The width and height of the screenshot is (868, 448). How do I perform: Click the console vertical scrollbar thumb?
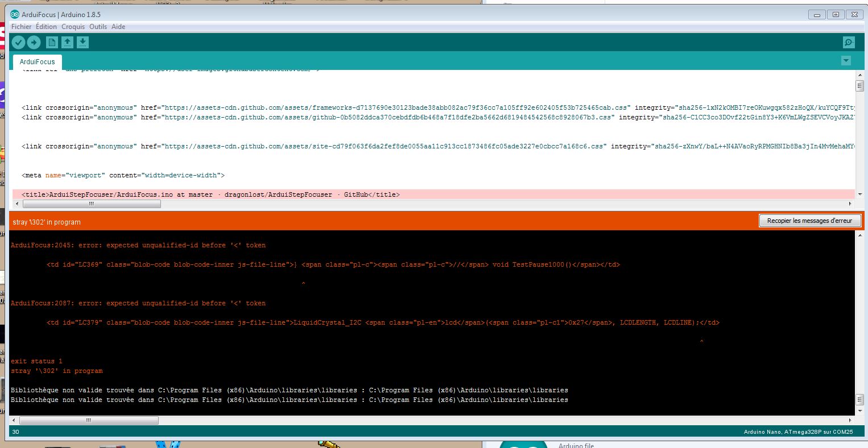859,399
